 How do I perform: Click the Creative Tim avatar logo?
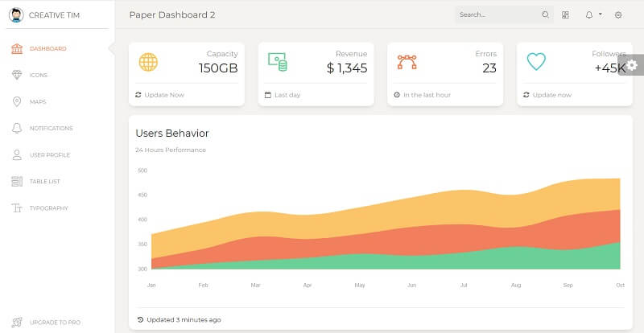(x=16, y=14)
